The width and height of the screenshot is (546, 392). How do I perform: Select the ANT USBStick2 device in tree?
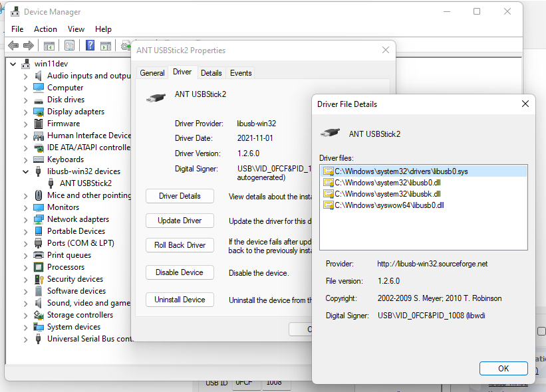coord(85,183)
